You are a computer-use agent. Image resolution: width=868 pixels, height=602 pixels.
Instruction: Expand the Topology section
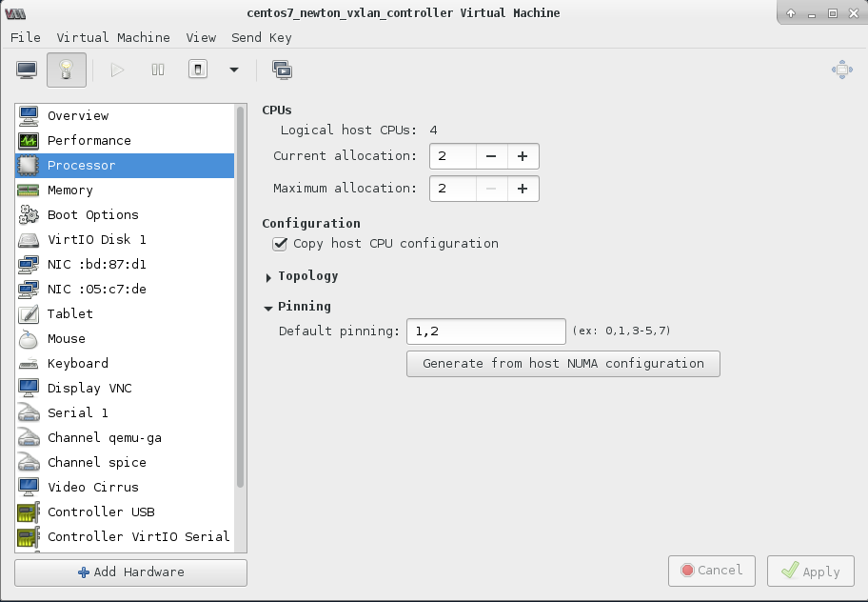click(x=267, y=275)
